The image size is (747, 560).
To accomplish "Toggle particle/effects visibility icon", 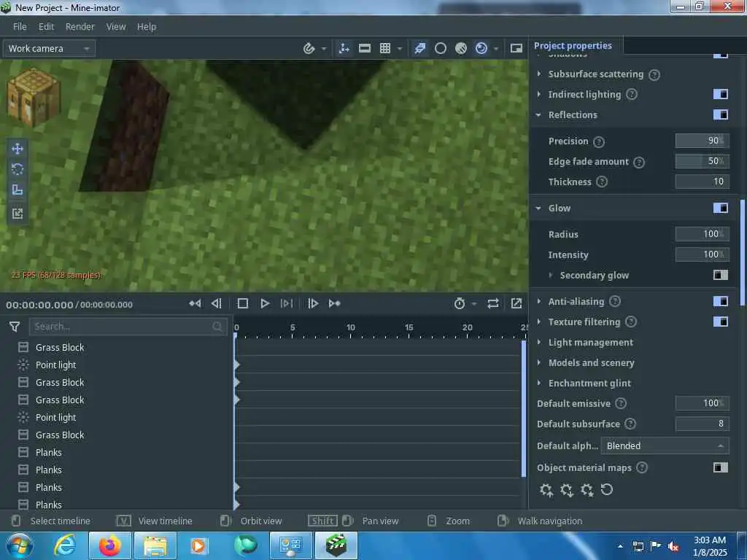I will pos(419,48).
